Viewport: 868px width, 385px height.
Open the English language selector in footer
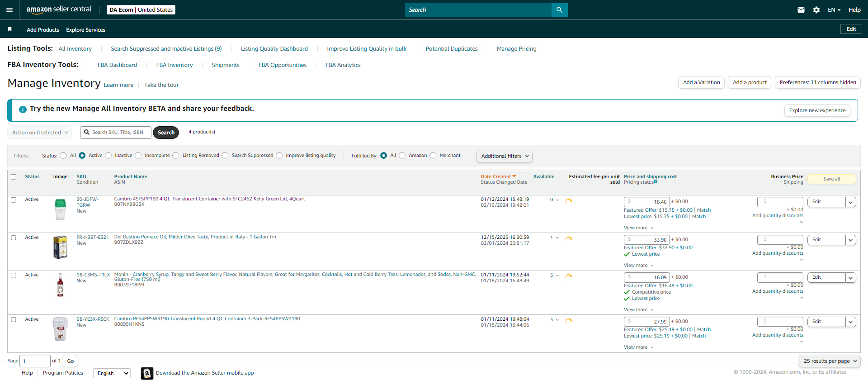pyautogui.click(x=112, y=373)
